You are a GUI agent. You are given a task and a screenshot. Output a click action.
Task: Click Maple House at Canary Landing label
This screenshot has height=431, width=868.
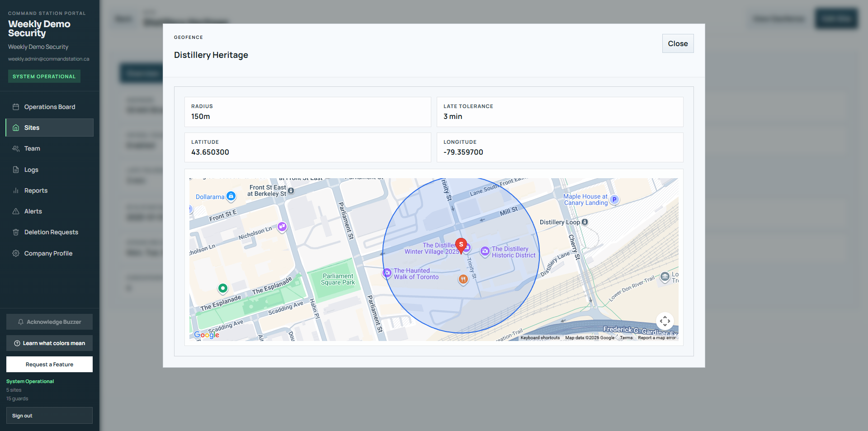[585, 199]
